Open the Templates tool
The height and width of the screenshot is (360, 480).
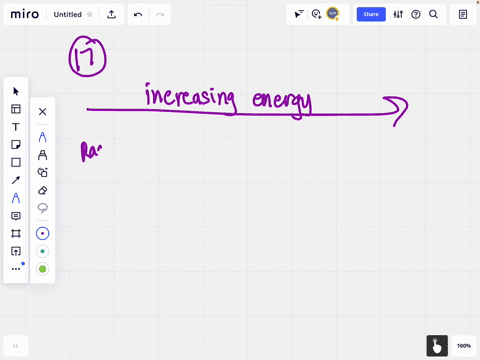pos(16,109)
